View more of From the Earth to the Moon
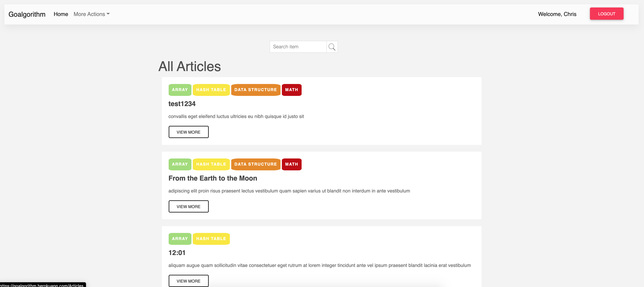The image size is (644, 287). click(188, 207)
